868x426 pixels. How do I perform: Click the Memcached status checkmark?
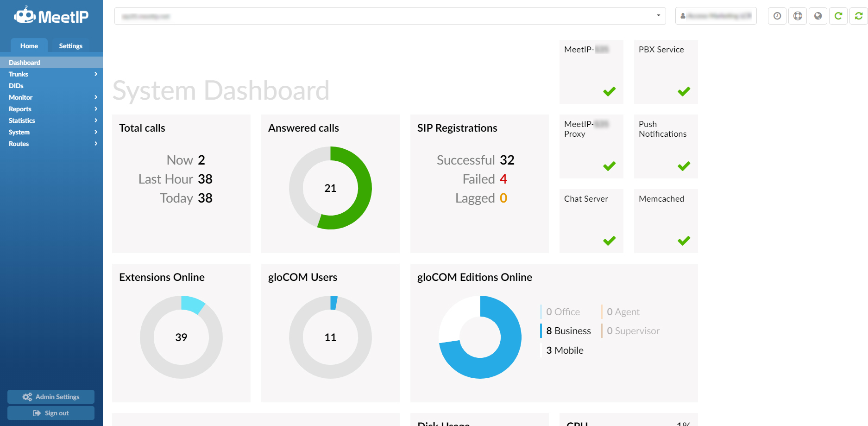pos(684,241)
